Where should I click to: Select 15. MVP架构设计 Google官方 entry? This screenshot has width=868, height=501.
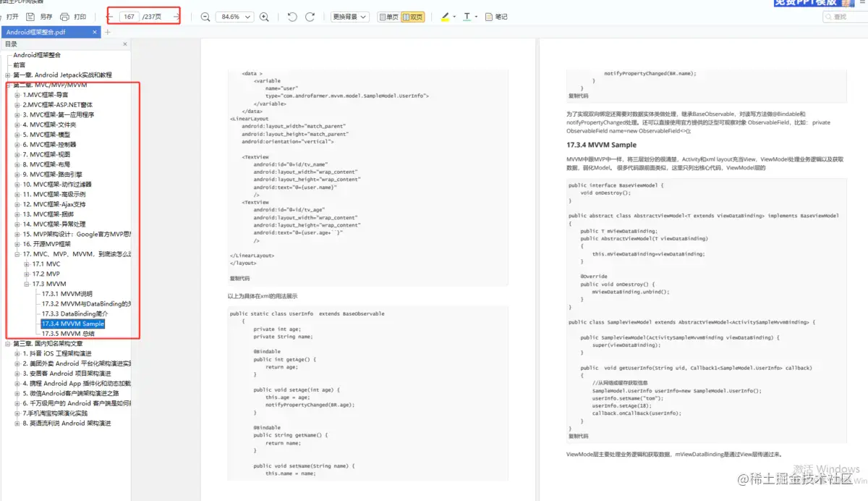(77, 234)
